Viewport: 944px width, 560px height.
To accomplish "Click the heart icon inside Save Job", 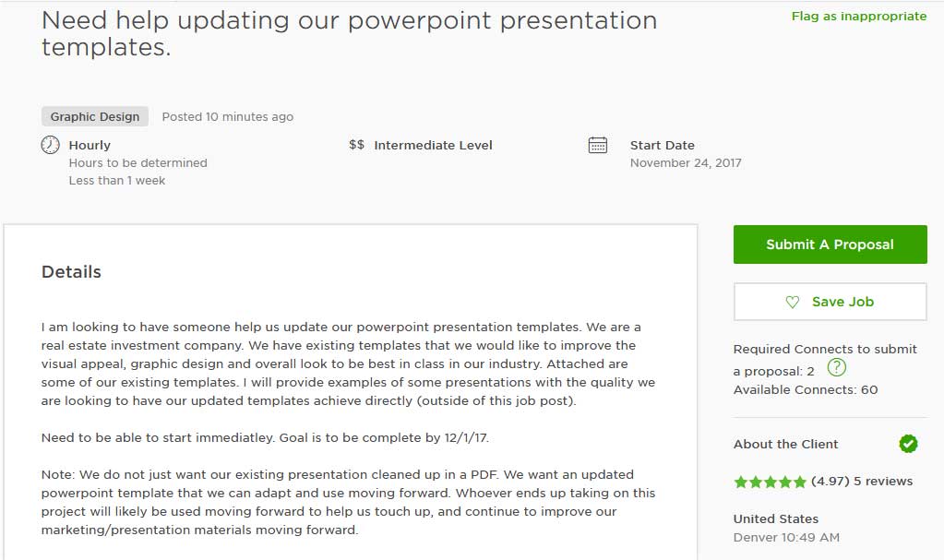I will coord(792,302).
